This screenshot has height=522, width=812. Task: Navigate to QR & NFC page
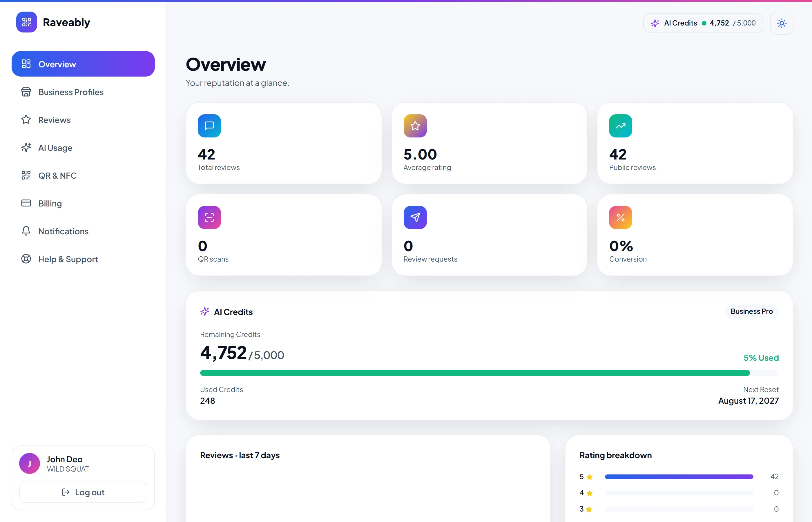(83, 175)
